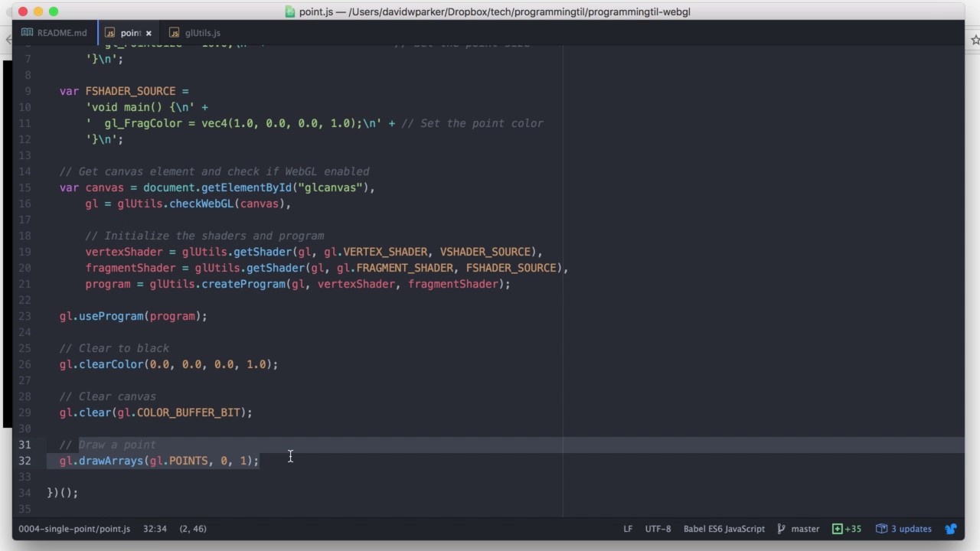Click the 32:34 cursor position in the status bar
Viewport: 980px width, 551px height.
point(154,529)
